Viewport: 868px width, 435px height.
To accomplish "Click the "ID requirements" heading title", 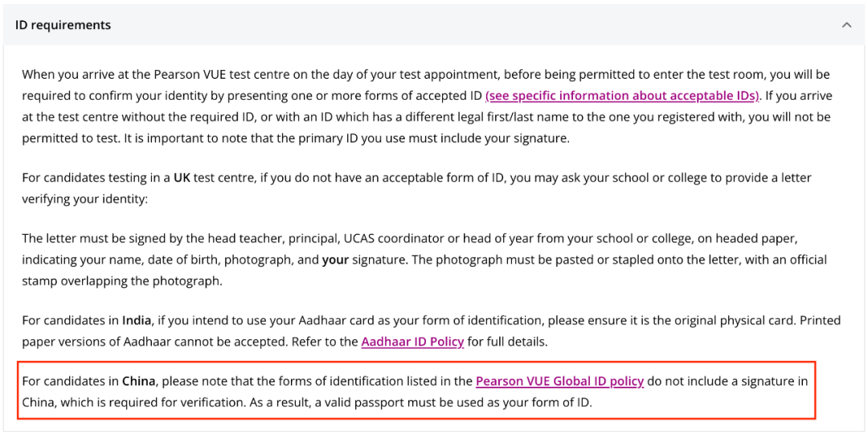I will pos(63,25).
